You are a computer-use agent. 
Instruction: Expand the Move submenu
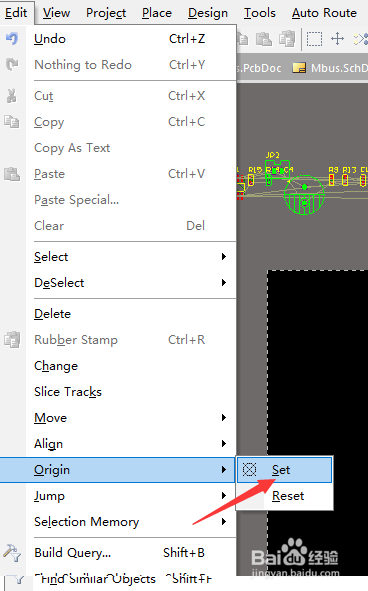coord(224,418)
